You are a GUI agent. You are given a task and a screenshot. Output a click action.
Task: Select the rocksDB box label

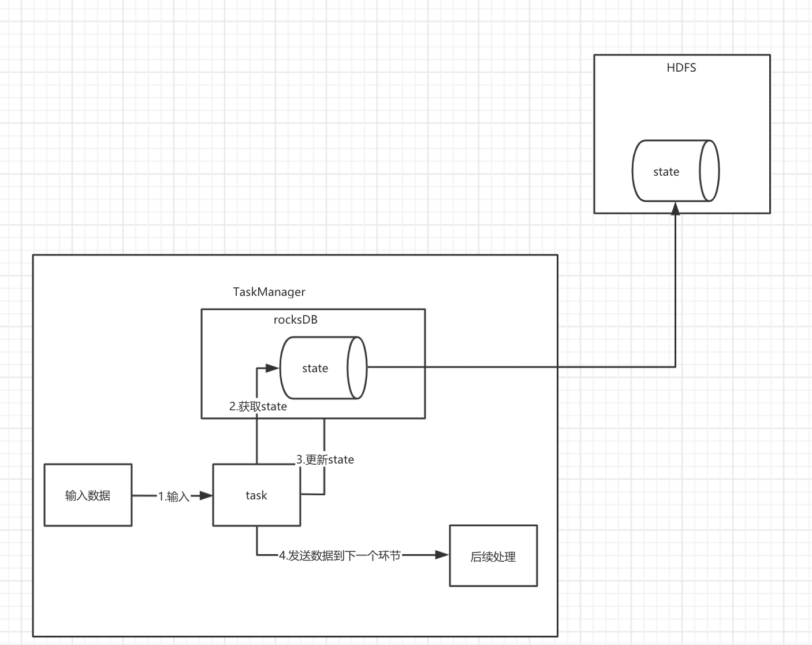click(296, 320)
